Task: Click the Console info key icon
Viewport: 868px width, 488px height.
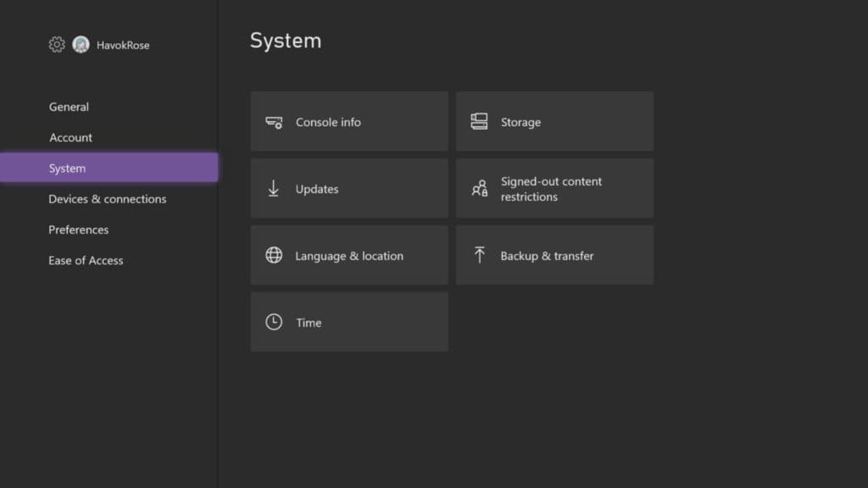Action: 273,121
